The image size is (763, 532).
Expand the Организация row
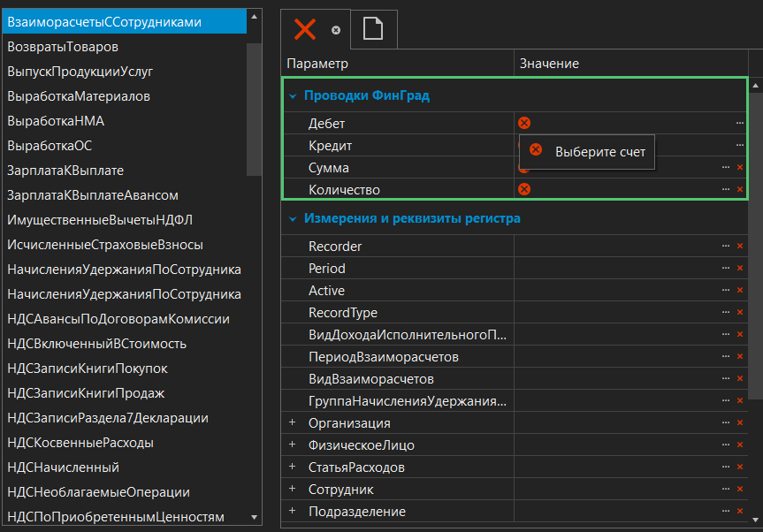point(292,423)
